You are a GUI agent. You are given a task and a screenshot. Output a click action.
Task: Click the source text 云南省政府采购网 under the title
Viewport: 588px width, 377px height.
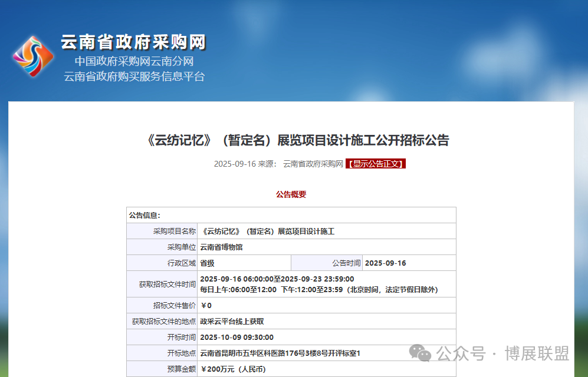(x=313, y=164)
